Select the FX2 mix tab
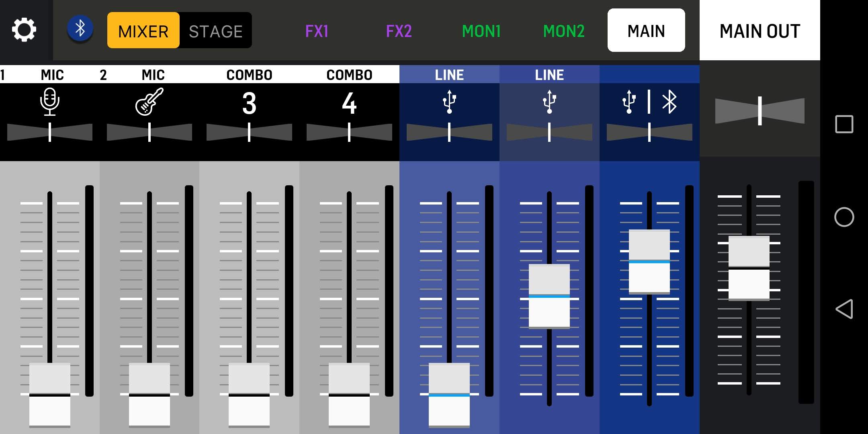Screen dimensions: 868x434 pos(399,31)
